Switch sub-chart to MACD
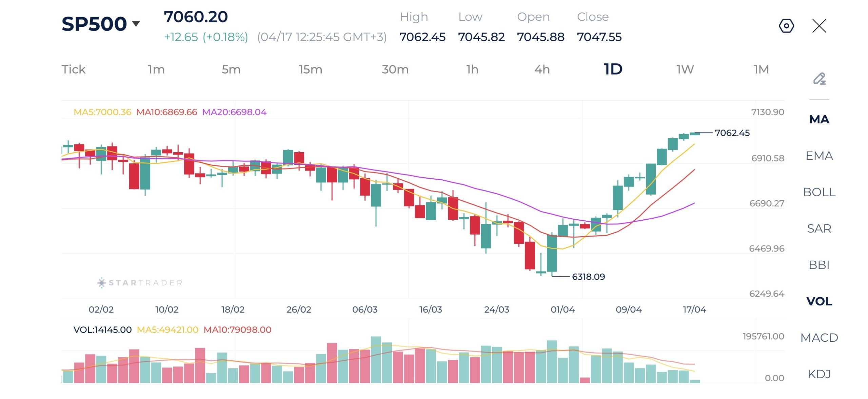This screenshot has width=868, height=399. click(819, 338)
